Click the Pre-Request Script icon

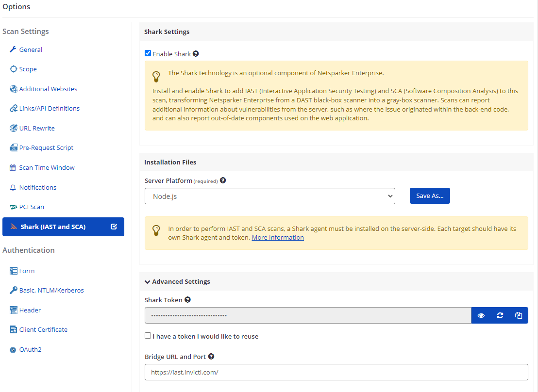point(14,148)
